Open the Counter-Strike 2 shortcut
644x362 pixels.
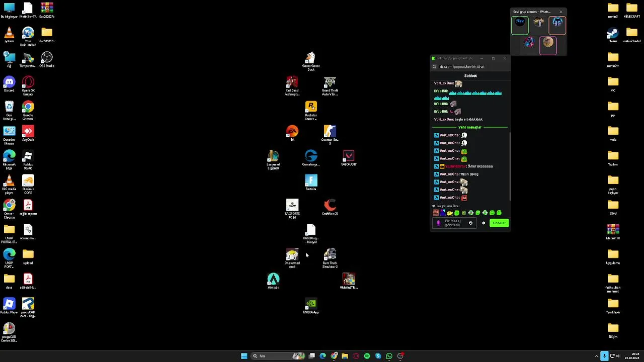point(330,135)
